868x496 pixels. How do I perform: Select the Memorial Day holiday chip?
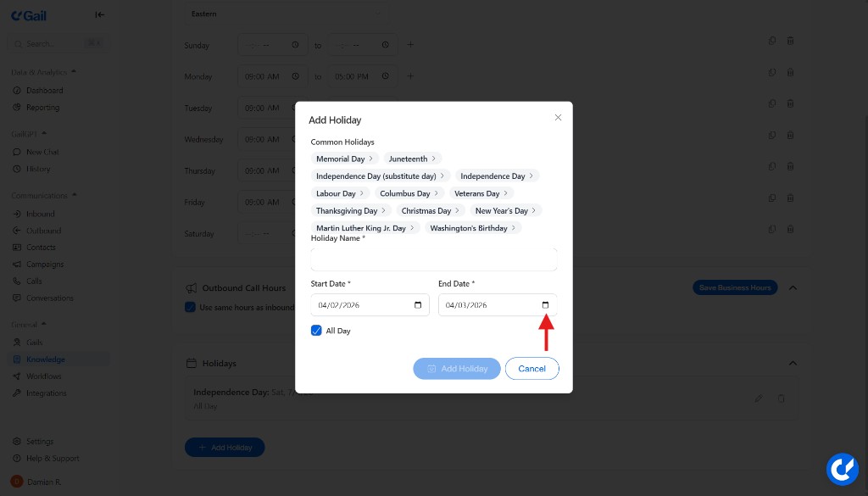[344, 159]
